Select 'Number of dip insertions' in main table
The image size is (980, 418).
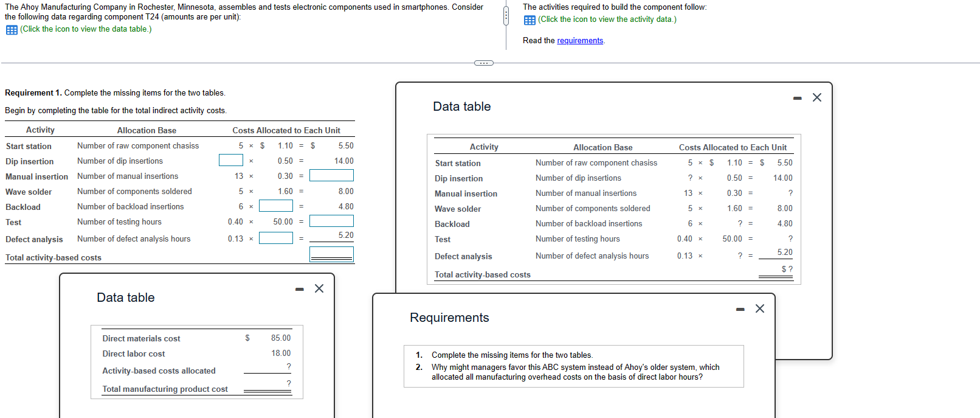click(120, 161)
